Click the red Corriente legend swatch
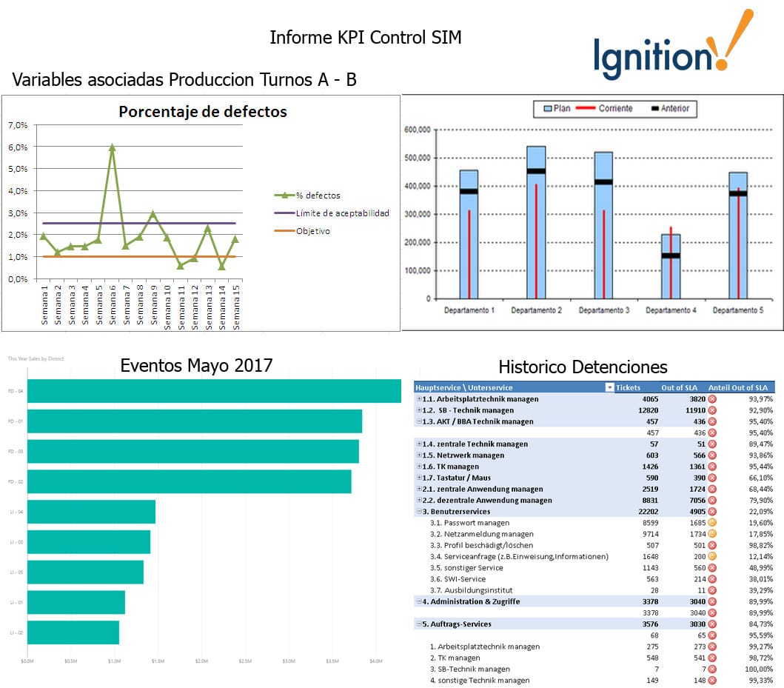The width and height of the screenshot is (784, 688). (586, 109)
